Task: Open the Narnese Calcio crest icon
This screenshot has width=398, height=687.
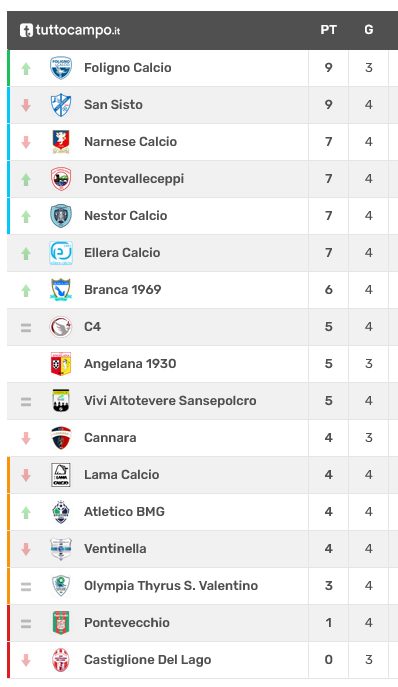Action: pos(61,142)
